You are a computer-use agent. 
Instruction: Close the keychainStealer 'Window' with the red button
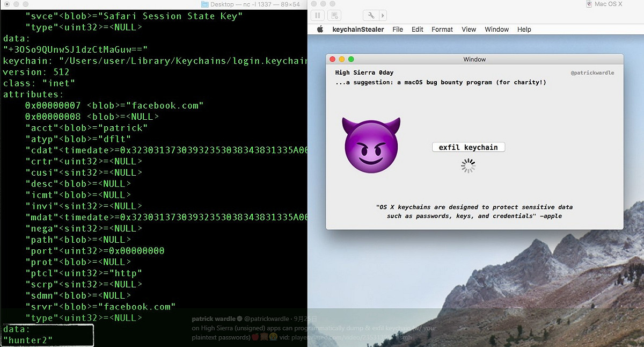(x=333, y=59)
